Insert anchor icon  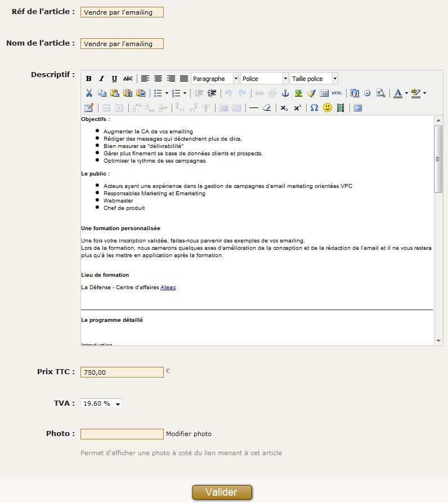(285, 93)
